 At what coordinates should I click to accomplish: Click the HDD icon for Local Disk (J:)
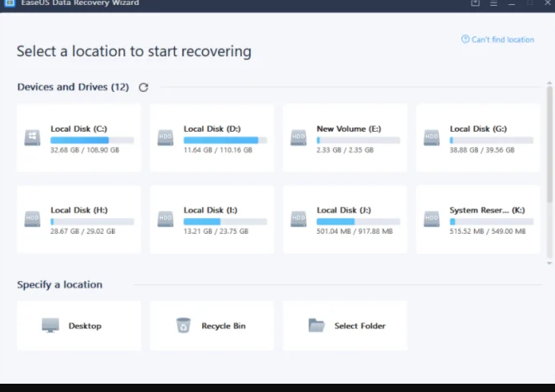pyautogui.click(x=298, y=219)
